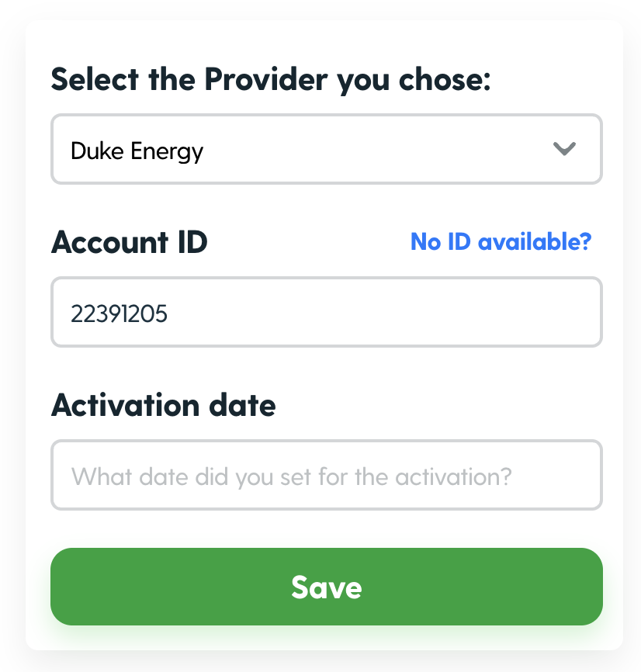Click the 'What date did you set' placeholder
Viewport: 641px width, 672px height.
[x=291, y=476]
